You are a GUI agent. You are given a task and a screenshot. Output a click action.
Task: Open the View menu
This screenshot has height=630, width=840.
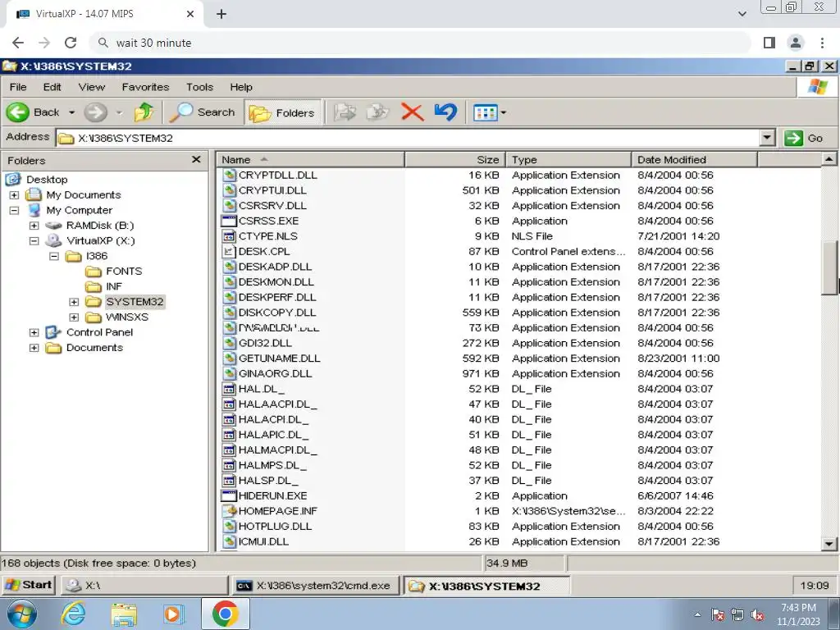[x=92, y=87]
